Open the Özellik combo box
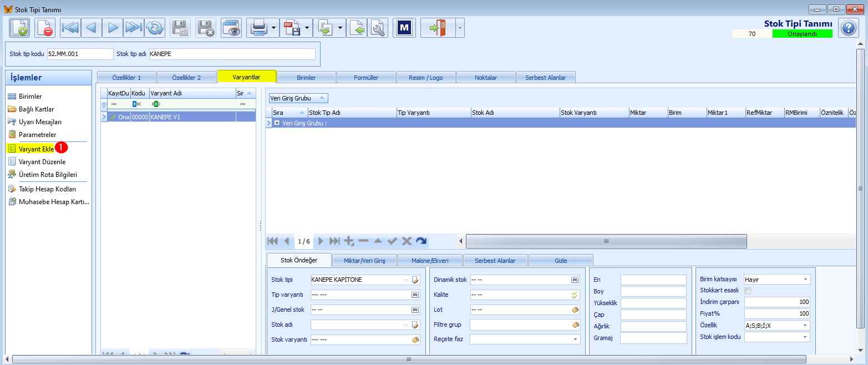Viewport: 868px width, 365px height. point(777,326)
